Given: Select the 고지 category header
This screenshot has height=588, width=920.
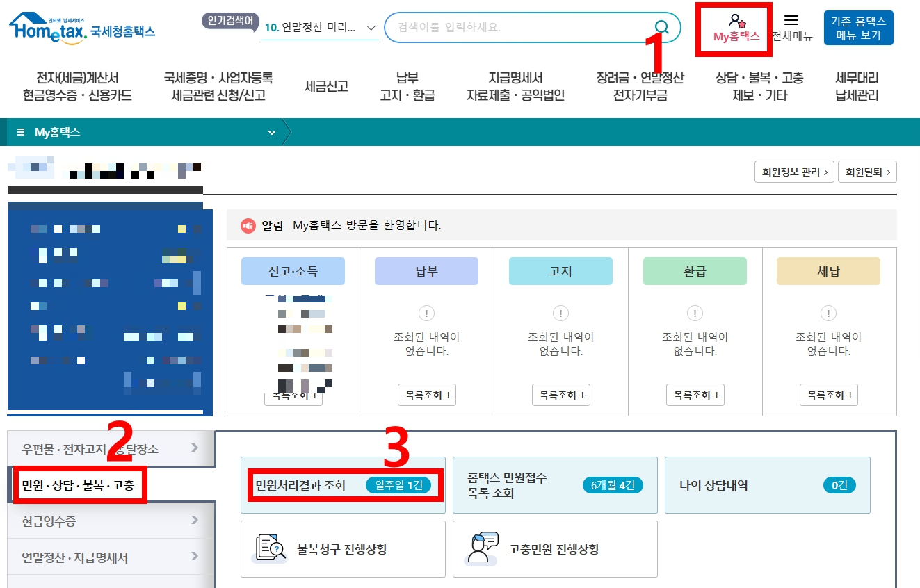Looking at the screenshot, I should [560, 271].
